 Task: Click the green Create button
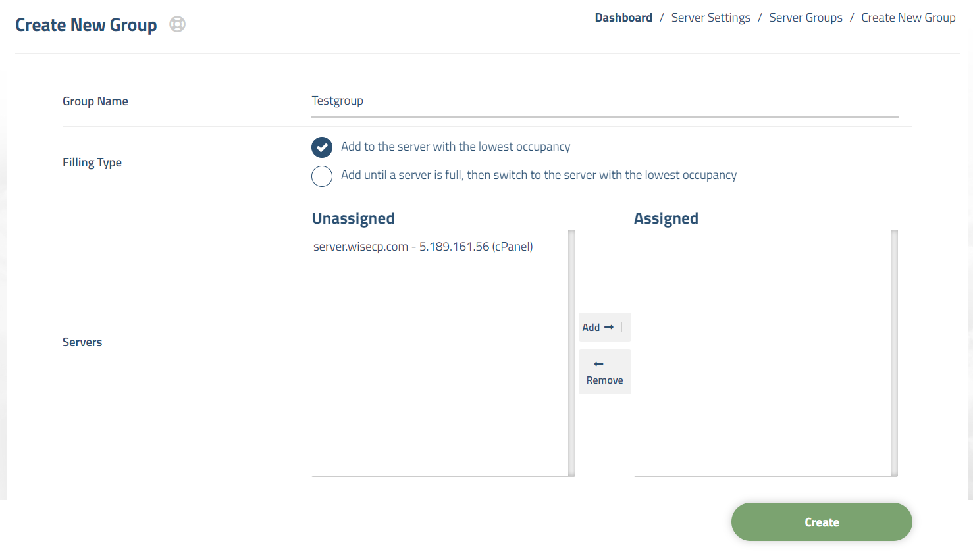pyautogui.click(x=821, y=522)
